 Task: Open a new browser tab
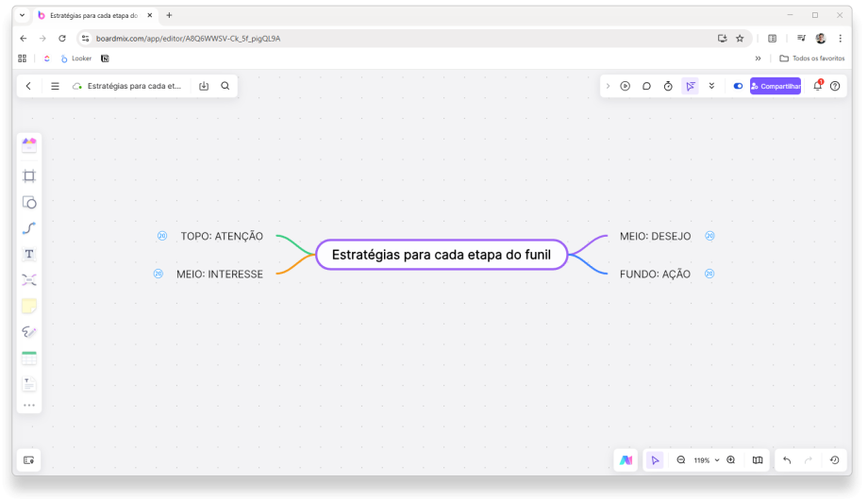(x=170, y=15)
